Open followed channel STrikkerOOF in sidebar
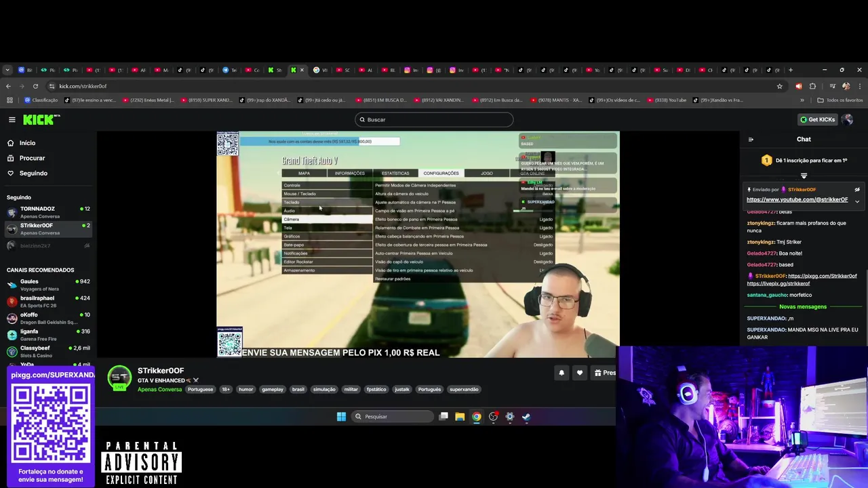Screen dimensions: 868x488 click(47, 229)
